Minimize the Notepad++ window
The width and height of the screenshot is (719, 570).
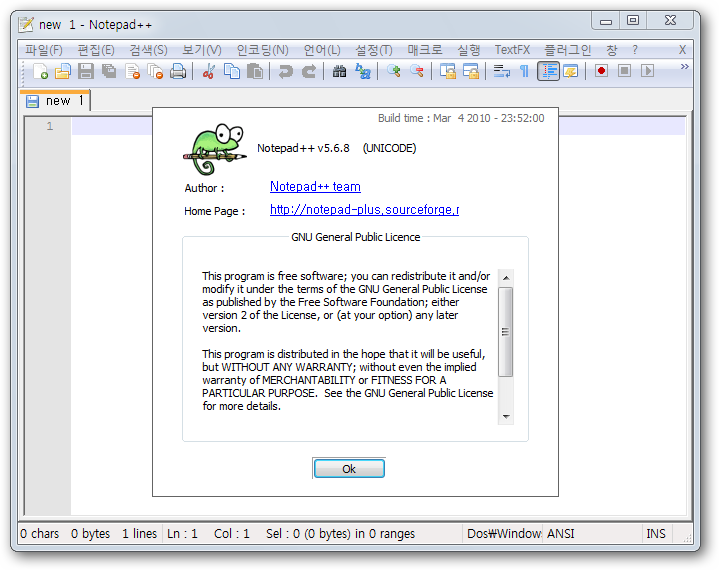(606, 21)
